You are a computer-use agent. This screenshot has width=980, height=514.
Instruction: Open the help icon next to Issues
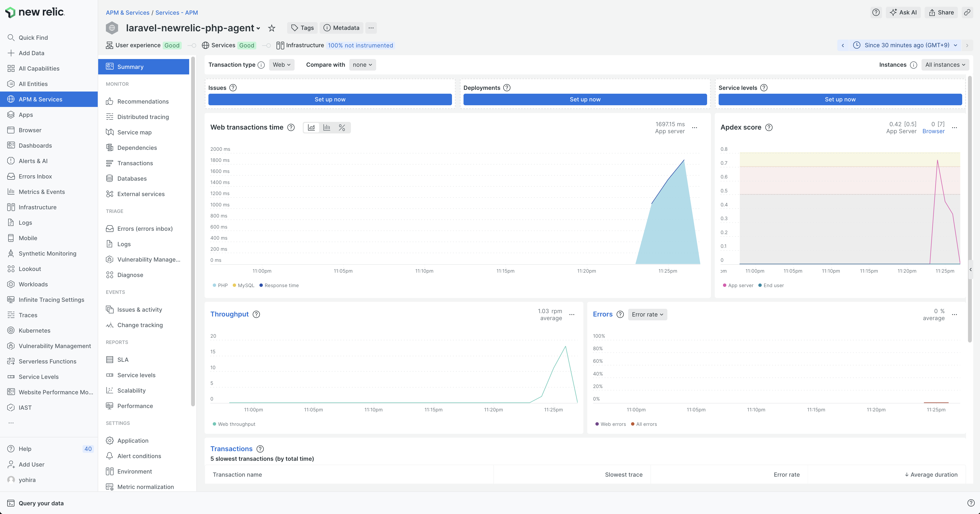(233, 88)
